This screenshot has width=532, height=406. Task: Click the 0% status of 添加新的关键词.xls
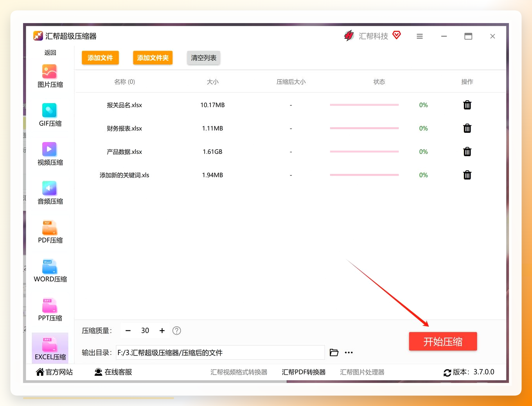[423, 175]
